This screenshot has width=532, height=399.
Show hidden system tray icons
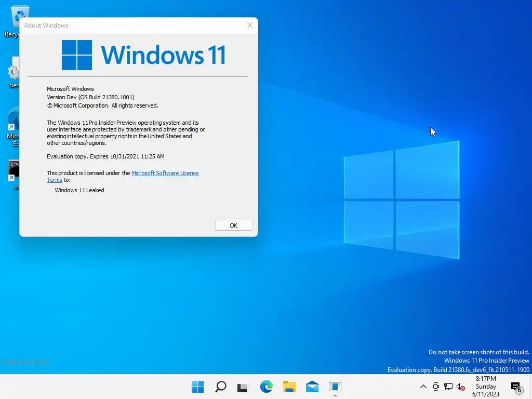click(x=423, y=387)
